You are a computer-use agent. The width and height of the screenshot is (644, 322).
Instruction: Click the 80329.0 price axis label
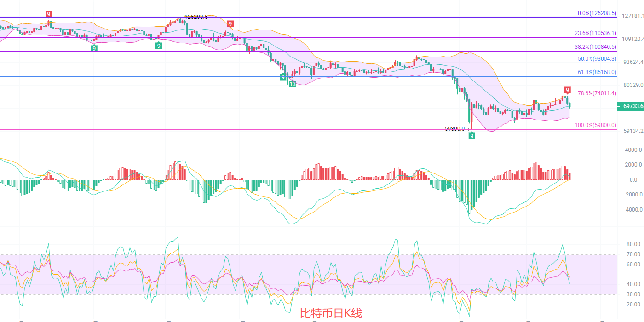click(x=632, y=85)
